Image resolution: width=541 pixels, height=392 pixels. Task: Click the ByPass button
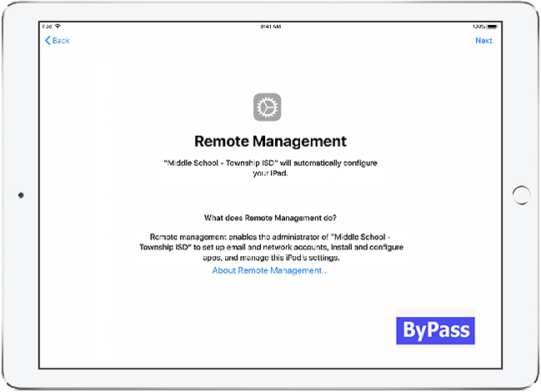pyautogui.click(x=435, y=330)
